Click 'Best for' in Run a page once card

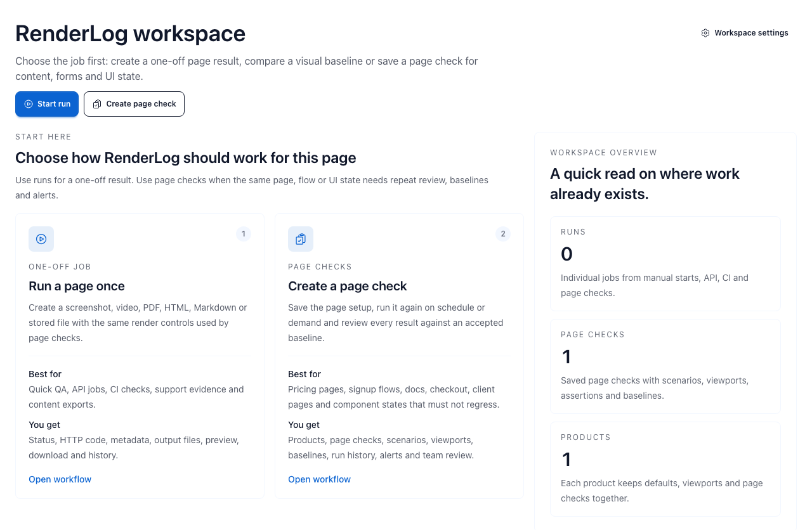pos(45,374)
